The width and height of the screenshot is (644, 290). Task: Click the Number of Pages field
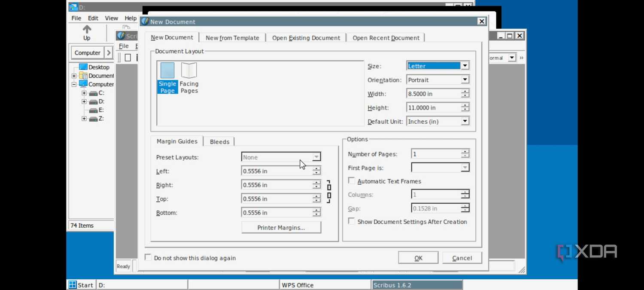pyautogui.click(x=436, y=154)
